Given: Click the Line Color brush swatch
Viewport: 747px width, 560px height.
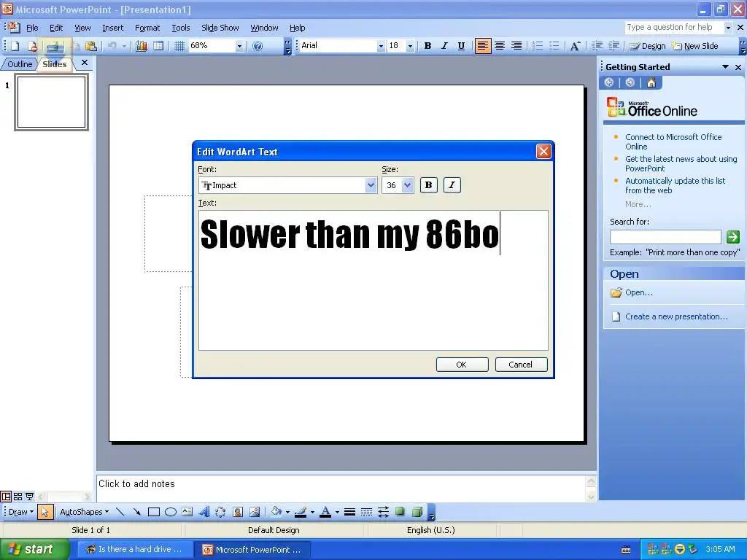Looking at the screenshot, I should pos(301,512).
